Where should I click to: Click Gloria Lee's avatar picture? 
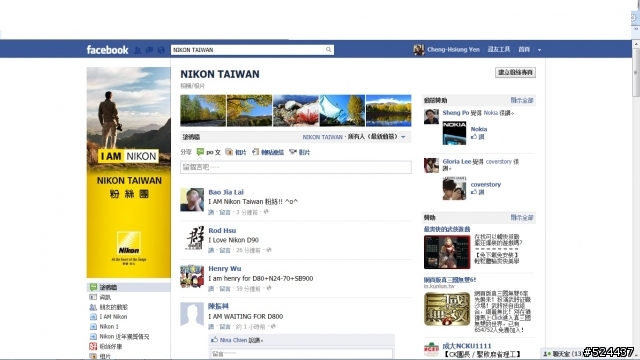coord(431,165)
